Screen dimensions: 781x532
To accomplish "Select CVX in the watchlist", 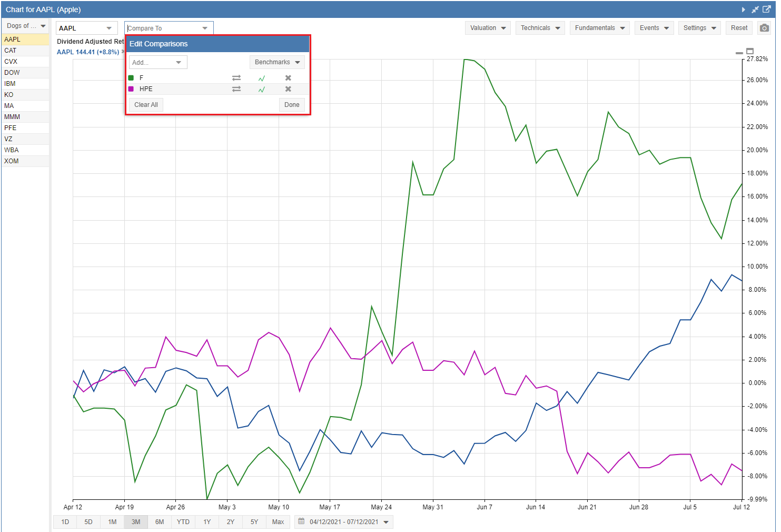I will pos(25,62).
